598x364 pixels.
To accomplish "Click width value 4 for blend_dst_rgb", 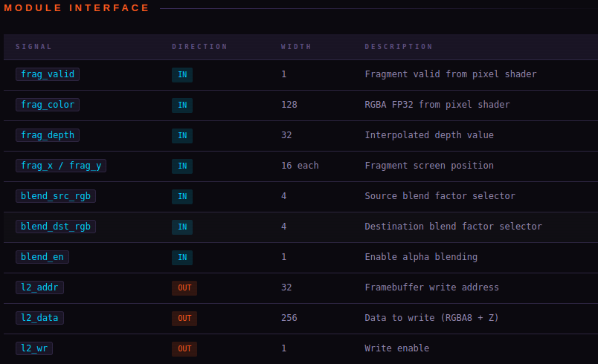I will point(283,227).
